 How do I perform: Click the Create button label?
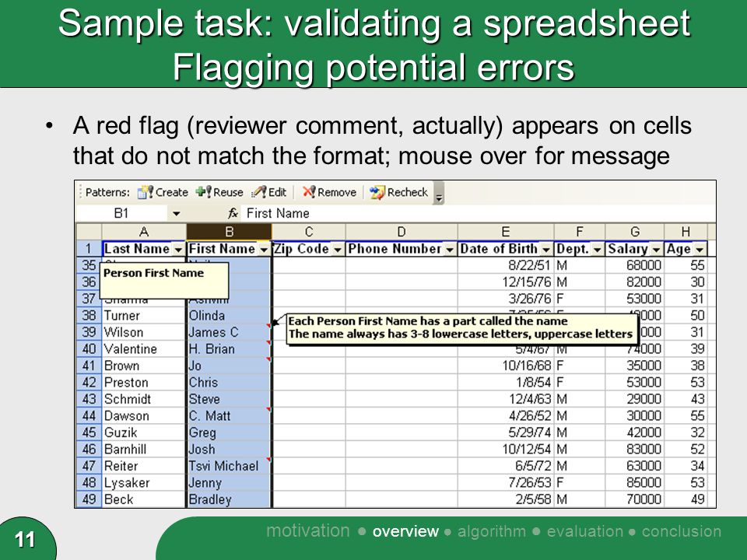(171, 192)
